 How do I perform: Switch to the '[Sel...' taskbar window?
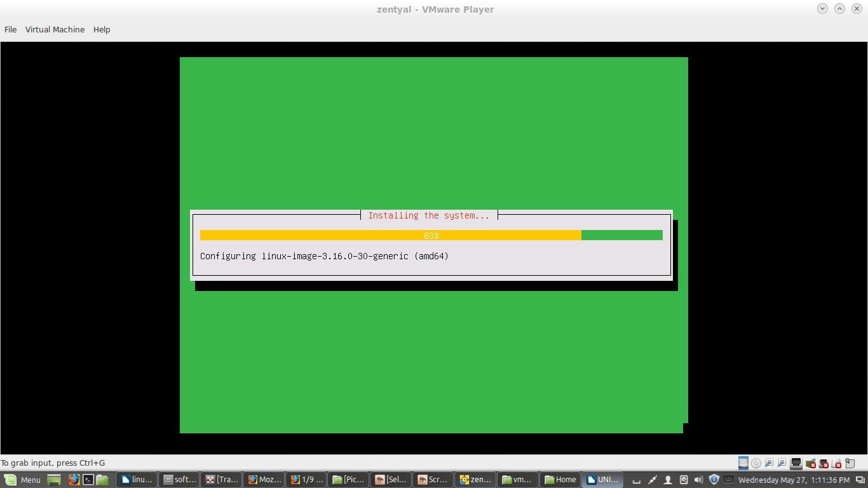pos(391,480)
